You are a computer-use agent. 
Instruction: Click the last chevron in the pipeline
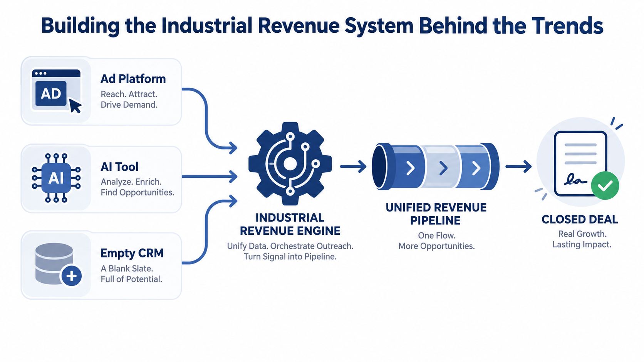tap(476, 168)
